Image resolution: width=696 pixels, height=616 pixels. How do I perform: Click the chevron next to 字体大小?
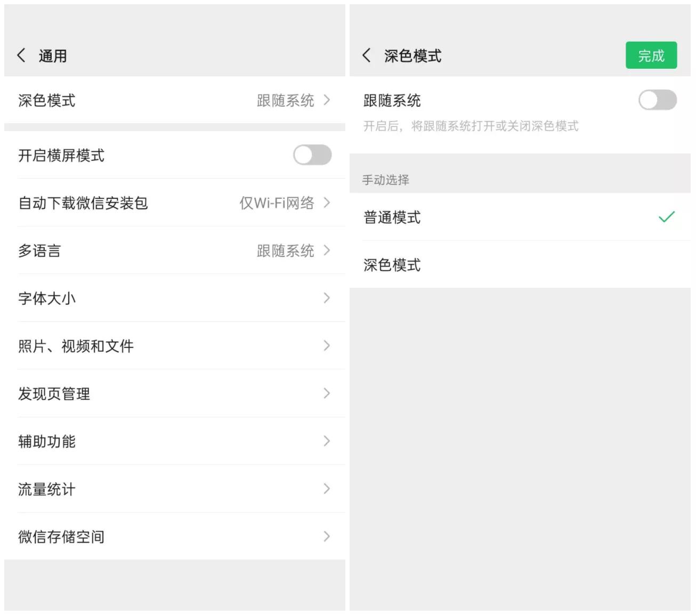327,298
